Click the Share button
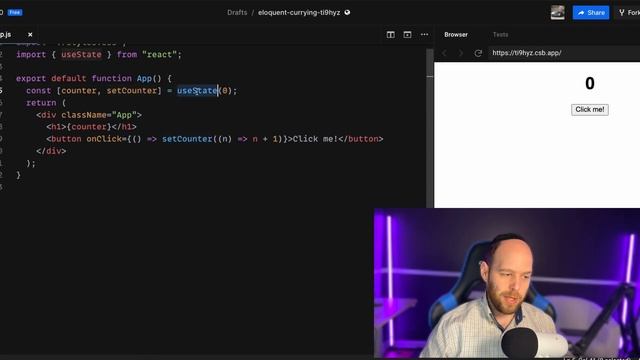The height and width of the screenshot is (360, 640). click(591, 13)
